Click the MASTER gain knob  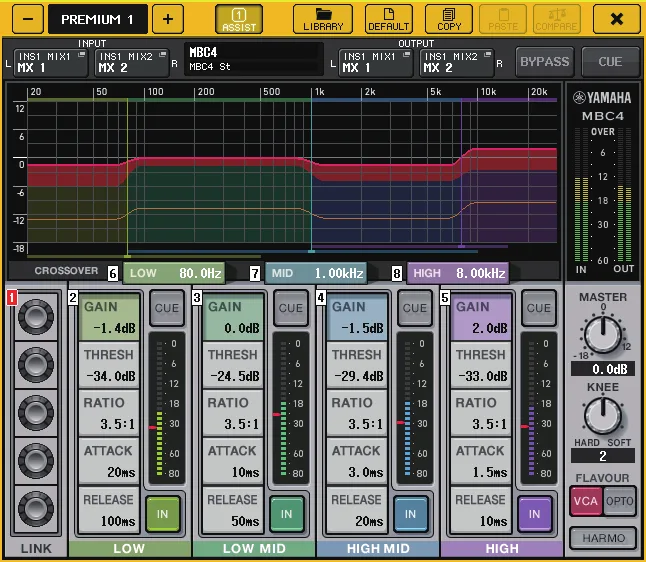click(x=602, y=334)
